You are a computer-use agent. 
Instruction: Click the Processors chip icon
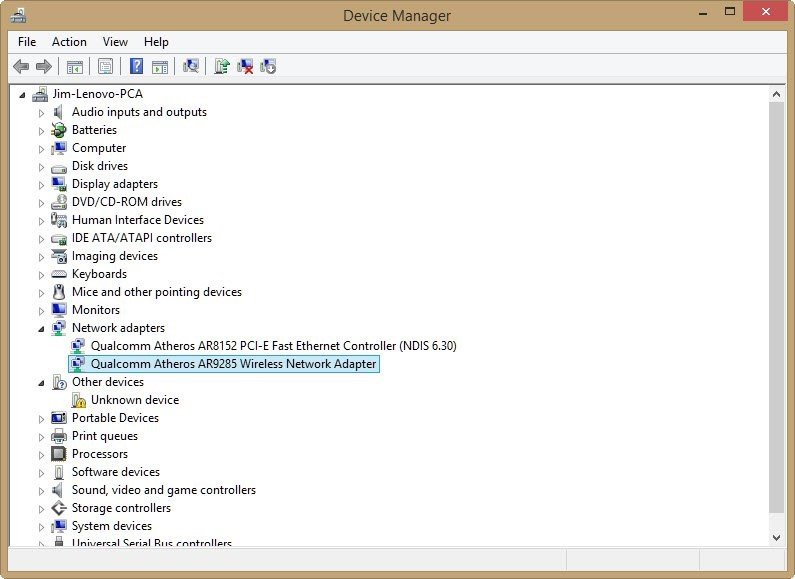click(x=59, y=454)
